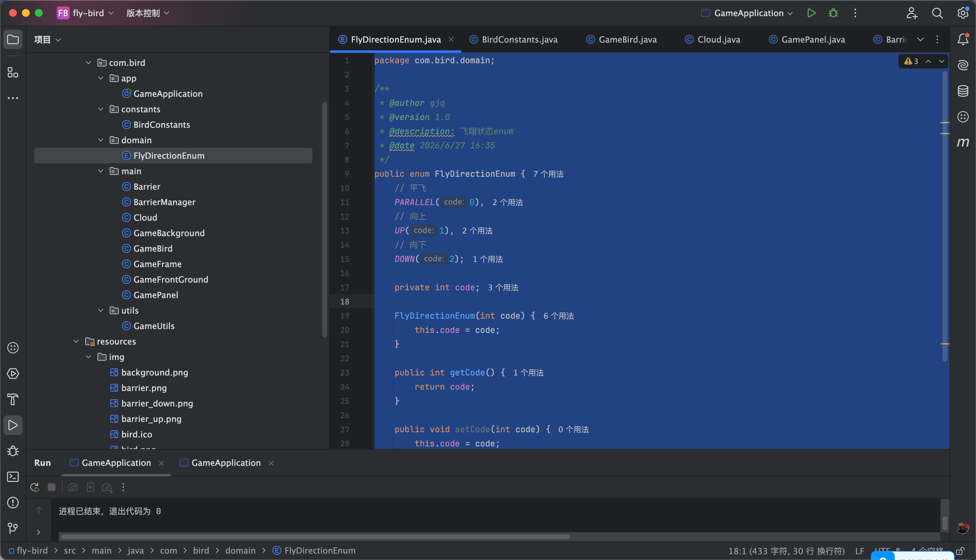976x560 pixels.
Task: Open the Project tool window folder icon
Action: [x=13, y=39]
